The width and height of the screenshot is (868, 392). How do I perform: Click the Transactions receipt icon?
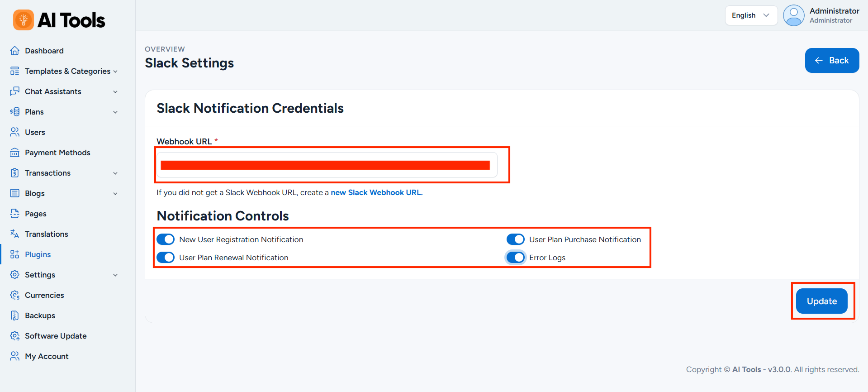pos(15,173)
